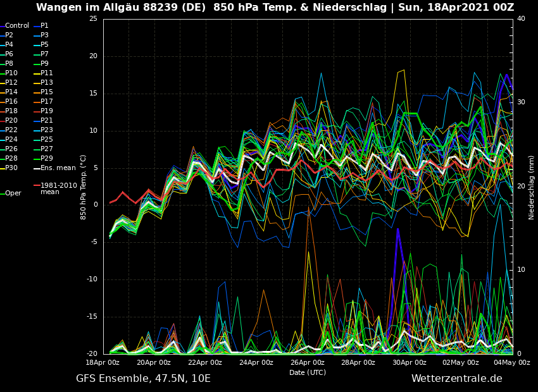Viewport: 538px width, 392px height.
Task: Click the Wetterzentrale.de text
Action: click(456, 379)
